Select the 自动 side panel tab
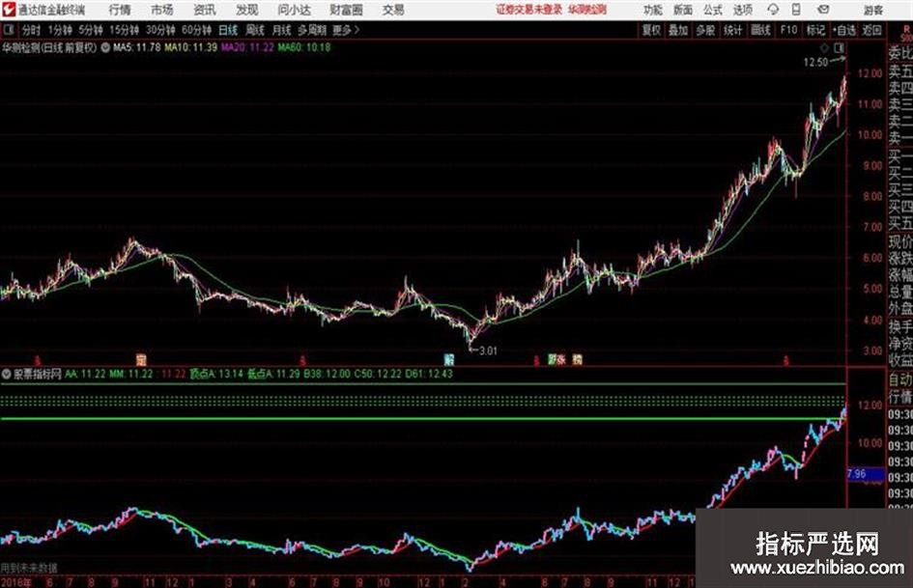The image size is (913, 588). click(900, 380)
